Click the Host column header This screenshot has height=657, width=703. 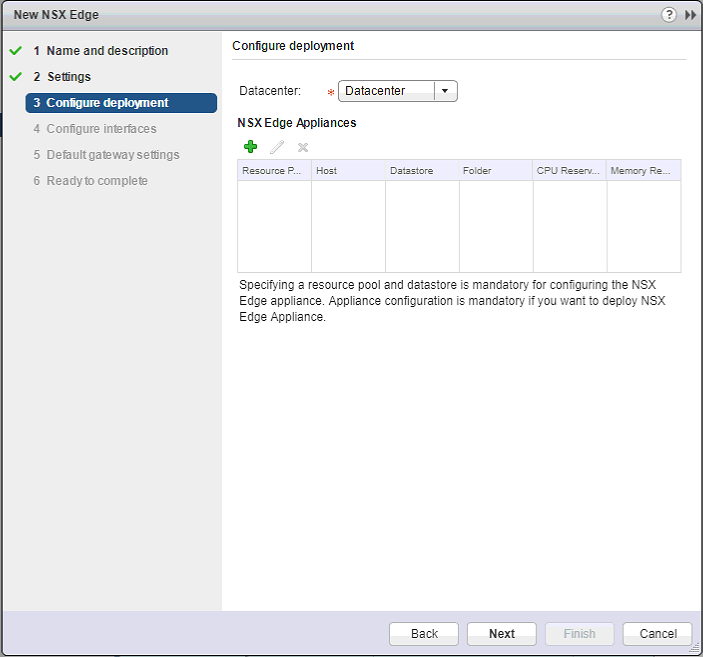(x=348, y=171)
